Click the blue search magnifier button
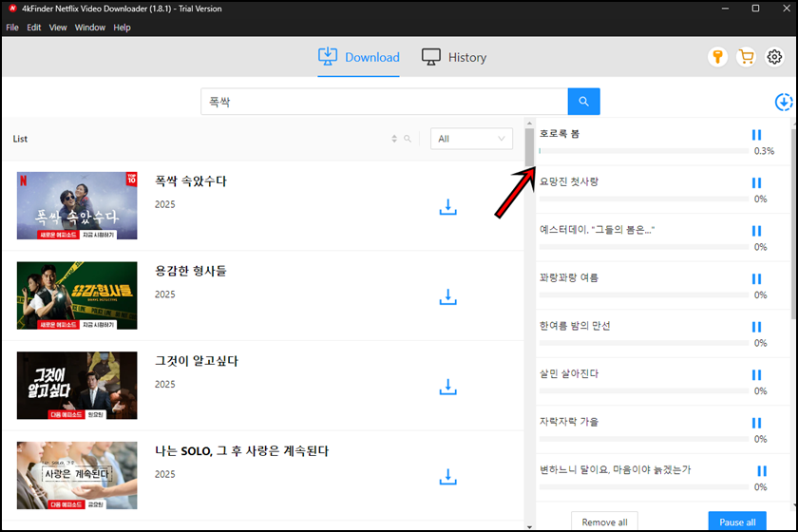Image resolution: width=798 pixels, height=532 pixels. pos(583,102)
